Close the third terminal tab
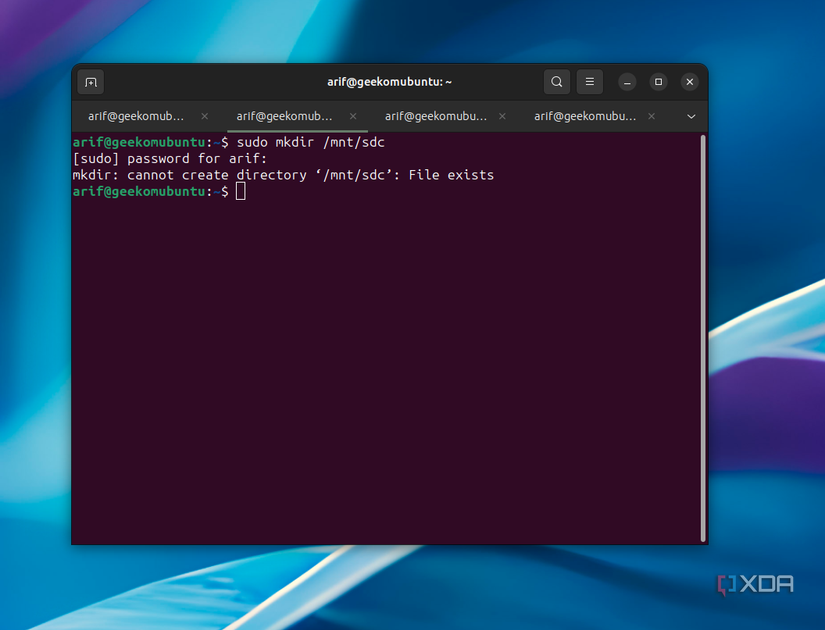 pos(501,115)
